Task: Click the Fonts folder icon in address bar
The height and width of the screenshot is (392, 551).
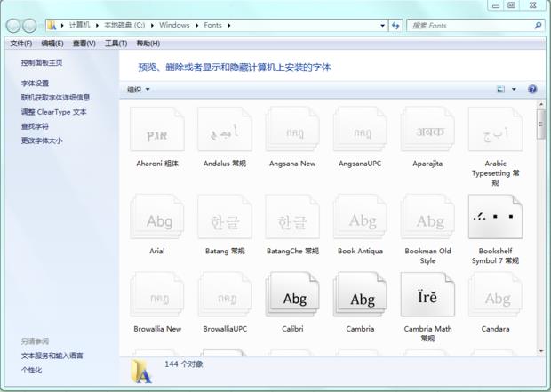Action: 52,25
